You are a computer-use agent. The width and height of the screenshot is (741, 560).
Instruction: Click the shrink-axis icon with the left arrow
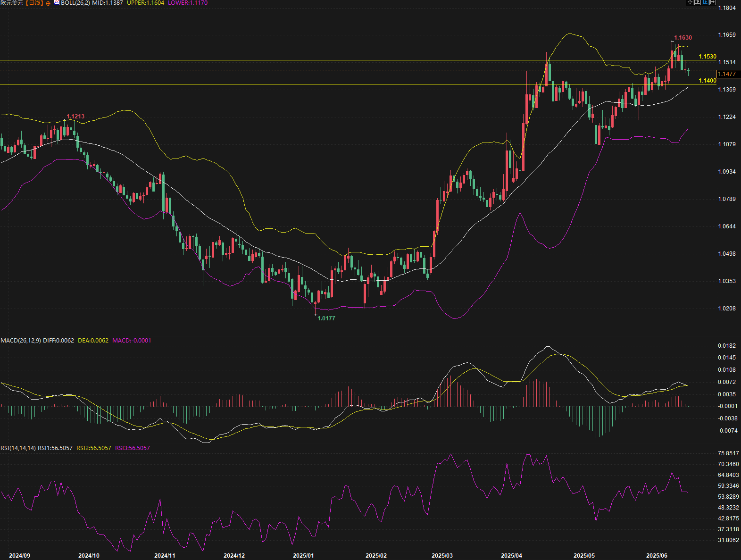(x=698, y=2)
